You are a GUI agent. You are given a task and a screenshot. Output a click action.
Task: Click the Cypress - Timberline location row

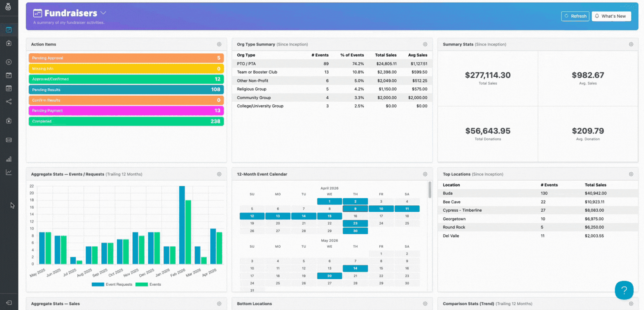[538, 210]
